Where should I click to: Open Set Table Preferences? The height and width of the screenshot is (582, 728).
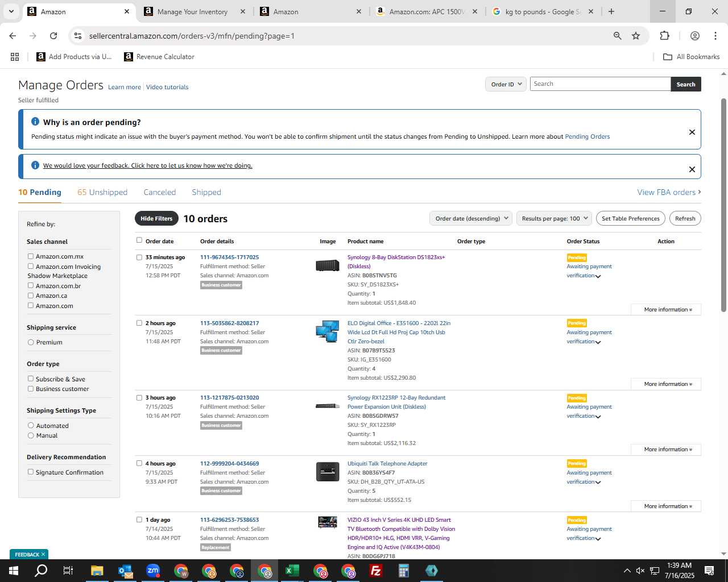pos(631,218)
